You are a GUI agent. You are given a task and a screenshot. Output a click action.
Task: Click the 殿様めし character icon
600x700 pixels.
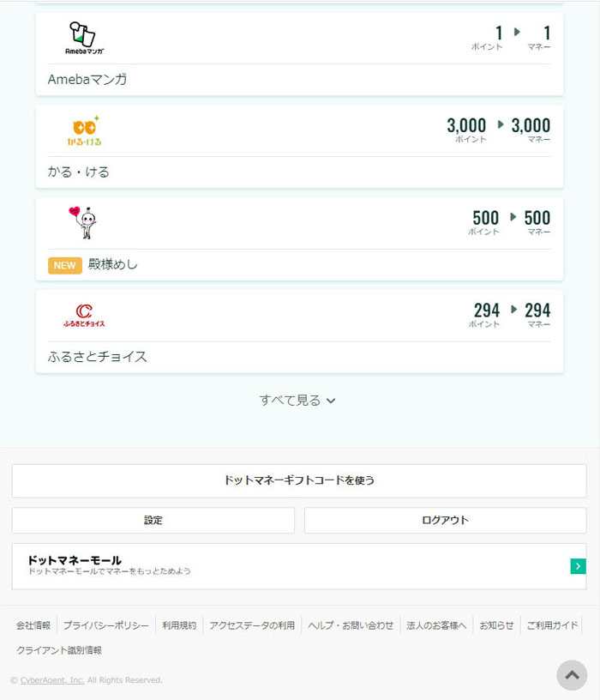pos(84,222)
